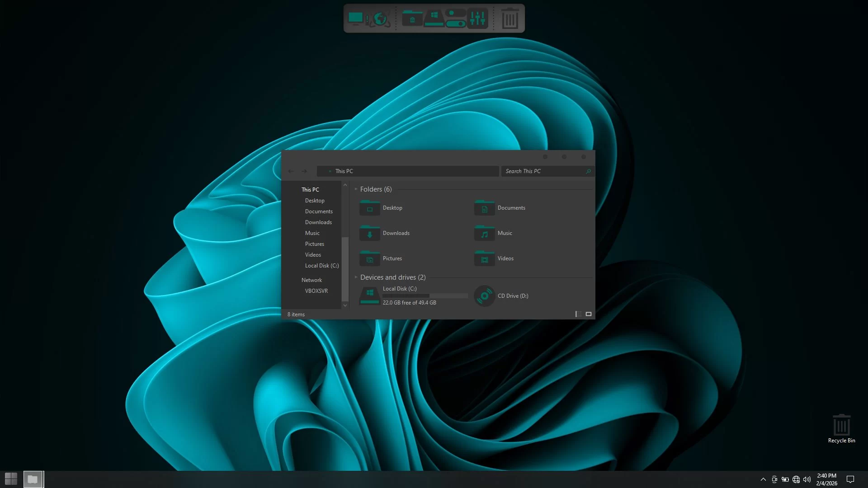Open the mixer sliders dock icon
This screenshot has height=488, width=868.
477,19
